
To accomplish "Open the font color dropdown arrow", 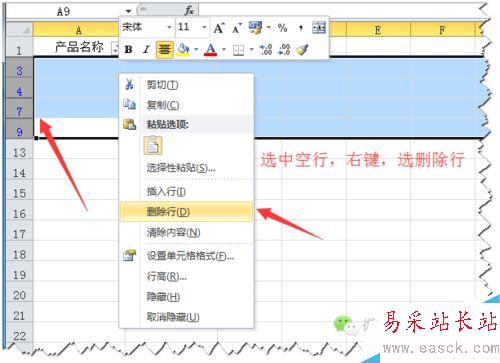I will pos(224,50).
